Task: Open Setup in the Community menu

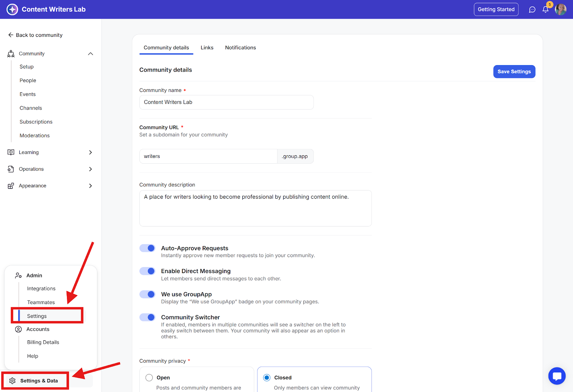Action: (27, 67)
